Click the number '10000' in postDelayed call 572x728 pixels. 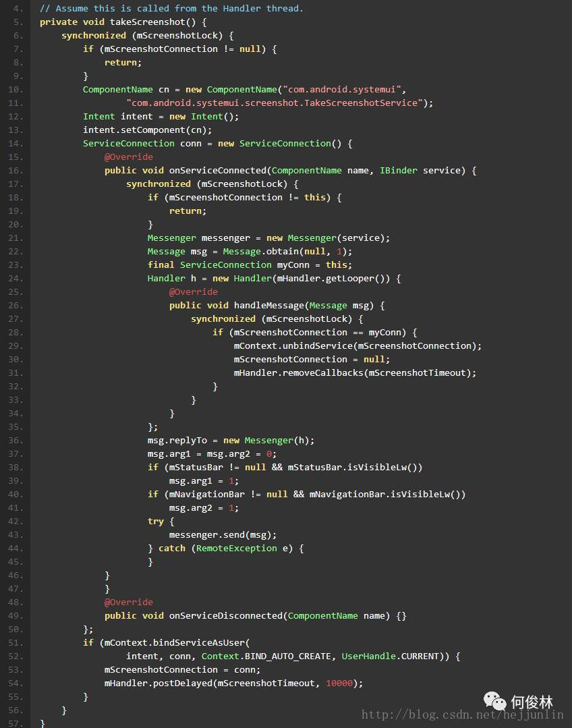point(339,683)
